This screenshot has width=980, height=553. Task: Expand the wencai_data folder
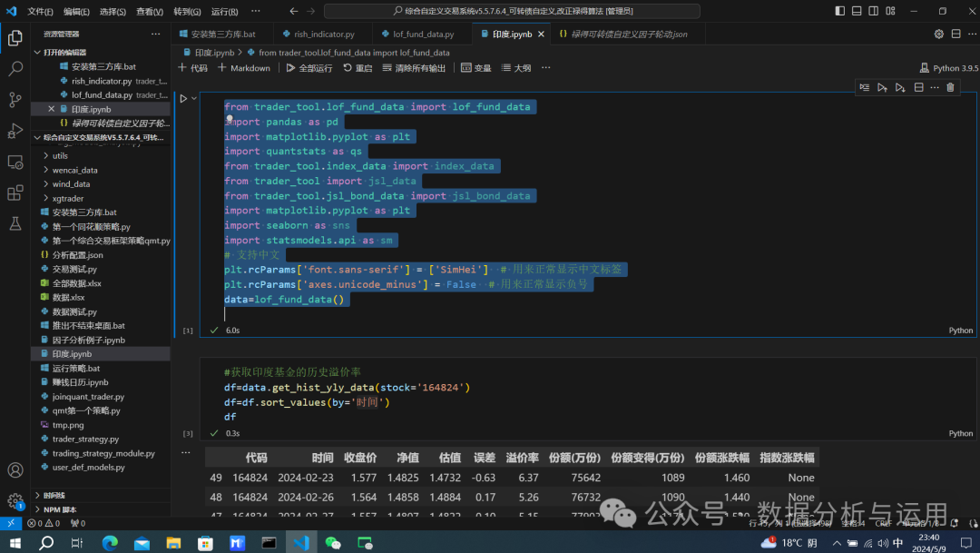pyautogui.click(x=46, y=170)
